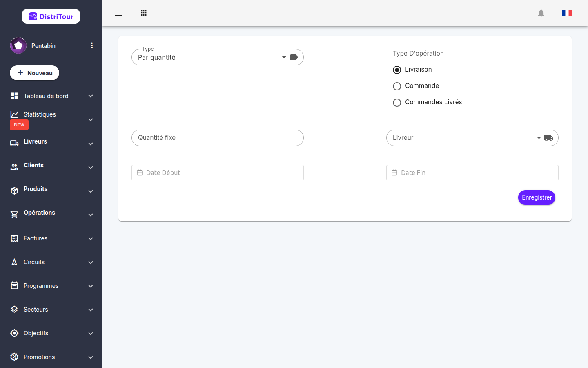Viewport: 588px width, 368px height.
Task: Open Pentabin three-dot options menu
Action: pyautogui.click(x=92, y=45)
